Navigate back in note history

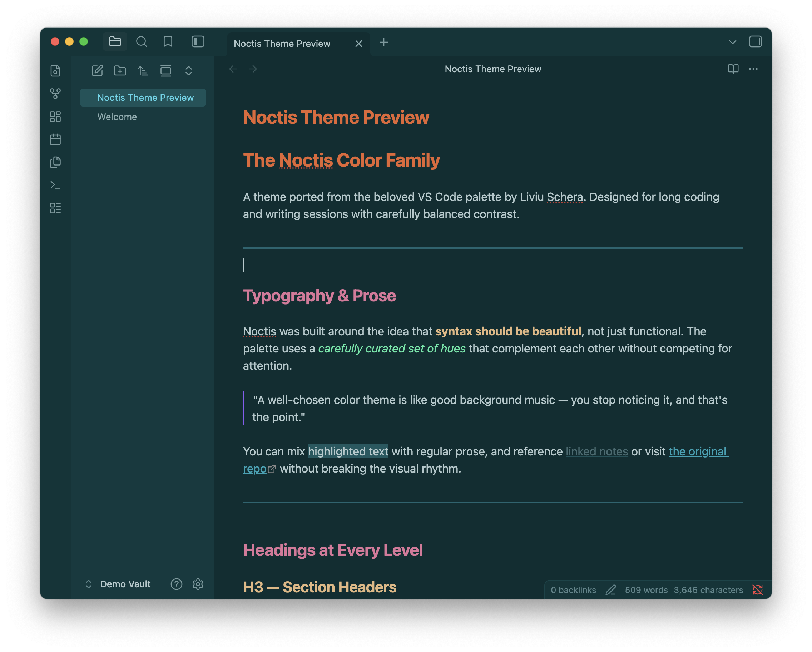[x=233, y=69]
